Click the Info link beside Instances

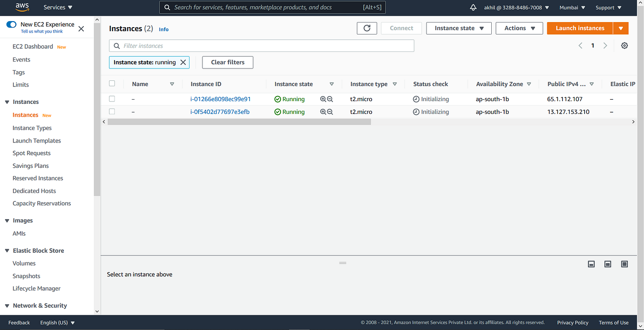tap(164, 29)
